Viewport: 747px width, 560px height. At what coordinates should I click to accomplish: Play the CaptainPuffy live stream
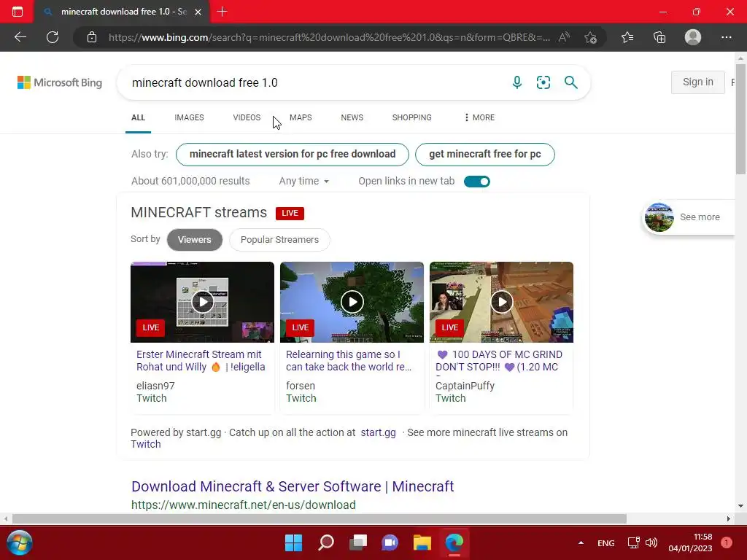point(502,302)
